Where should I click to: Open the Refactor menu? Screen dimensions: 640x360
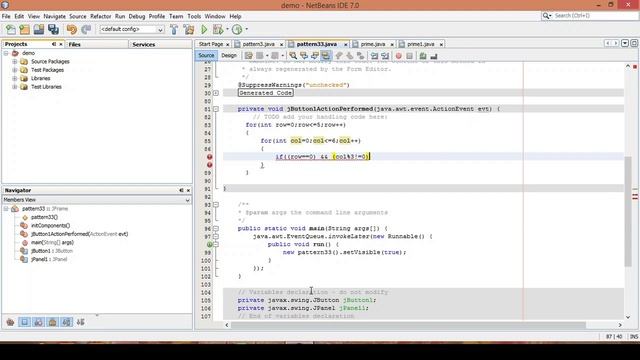pyautogui.click(x=100, y=16)
